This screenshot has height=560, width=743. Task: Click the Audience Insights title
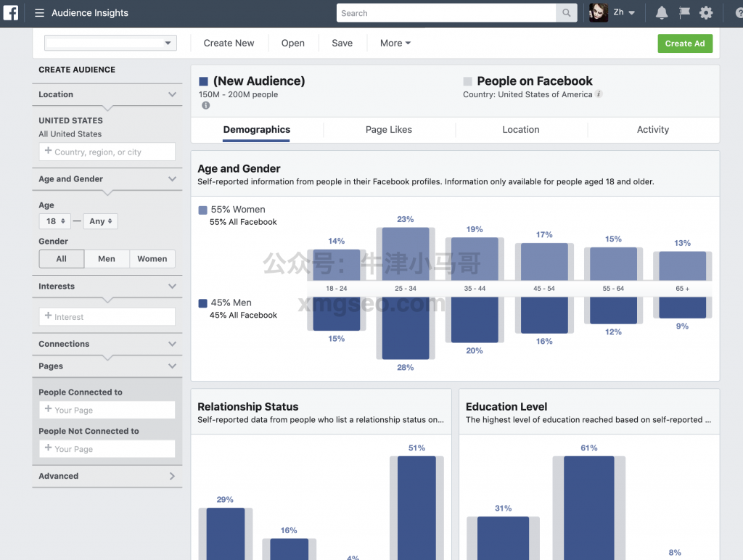[x=90, y=13]
